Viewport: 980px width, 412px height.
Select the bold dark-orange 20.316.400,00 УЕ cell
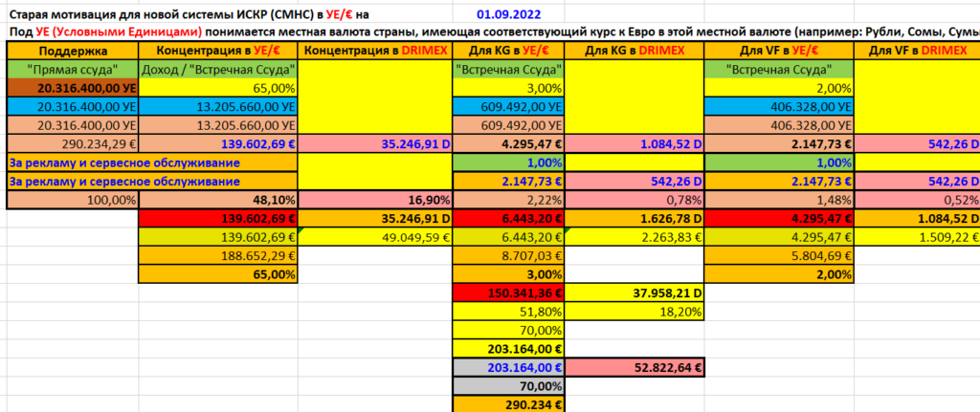coord(73,87)
